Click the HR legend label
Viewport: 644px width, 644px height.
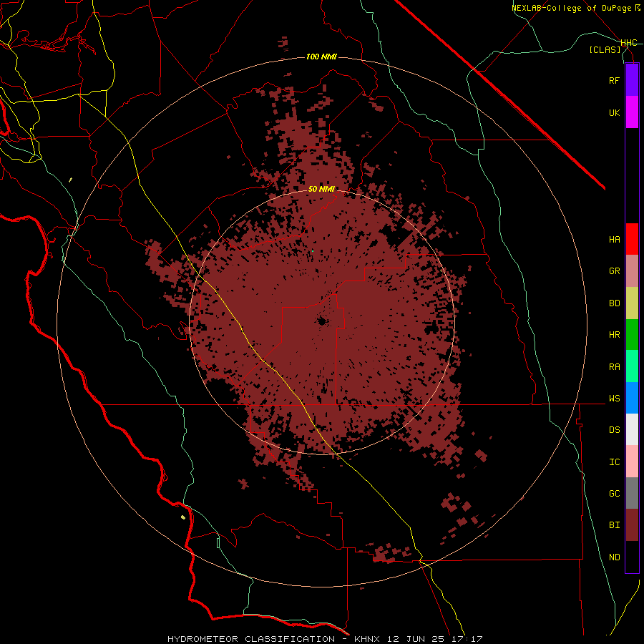pos(615,335)
